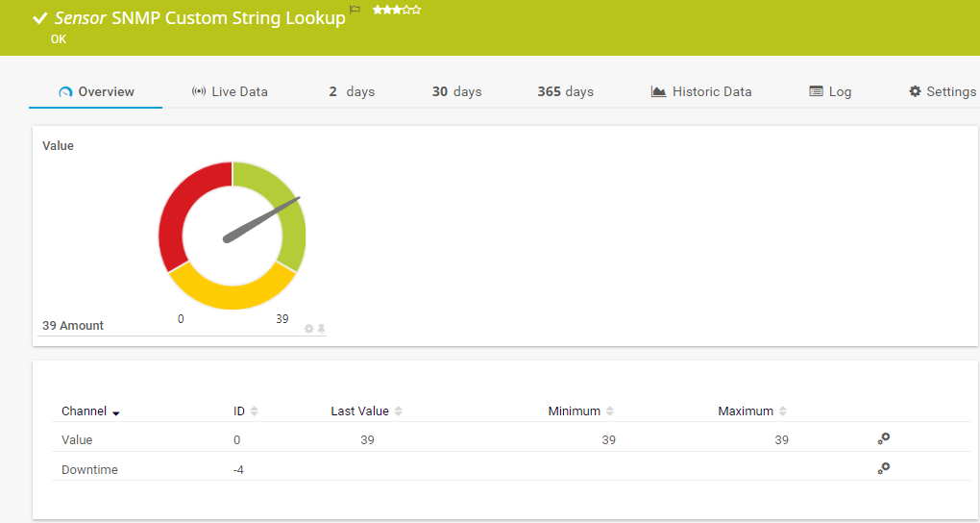Open the Historic Data tab

click(x=701, y=91)
